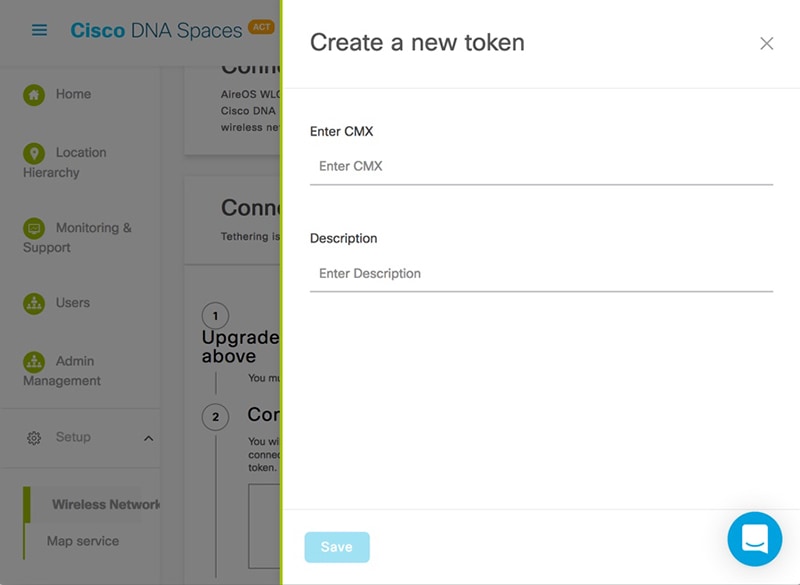Screen dimensions: 800x585
Task: Focus the Enter Description input field
Action: coord(541,274)
